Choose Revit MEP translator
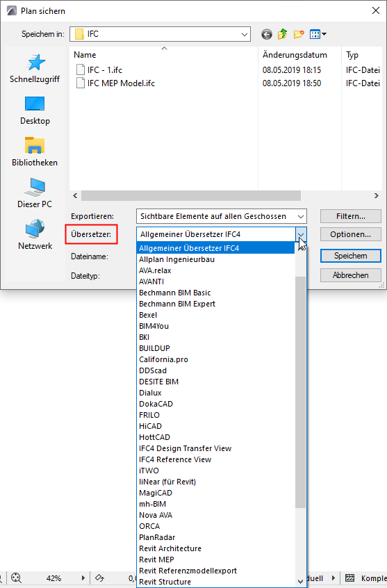Viewport: 387px width, 588px height. pos(216,560)
